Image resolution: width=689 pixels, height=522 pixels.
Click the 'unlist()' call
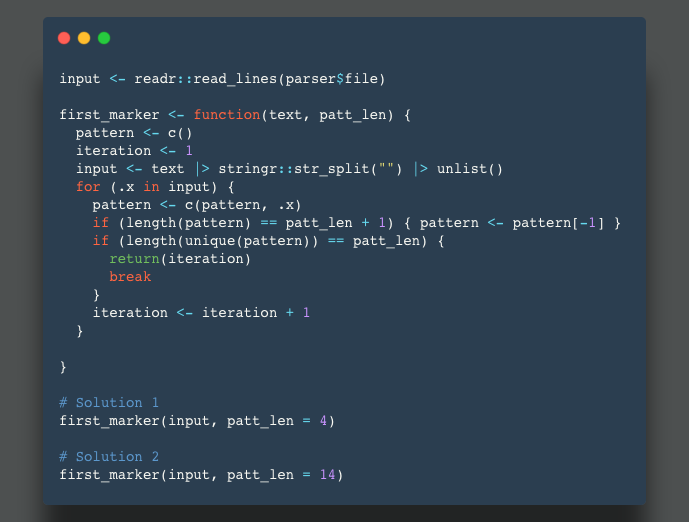click(470, 169)
